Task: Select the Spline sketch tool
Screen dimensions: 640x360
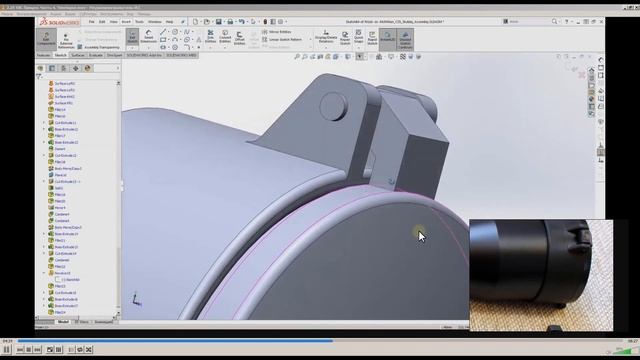Action: (x=187, y=32)
